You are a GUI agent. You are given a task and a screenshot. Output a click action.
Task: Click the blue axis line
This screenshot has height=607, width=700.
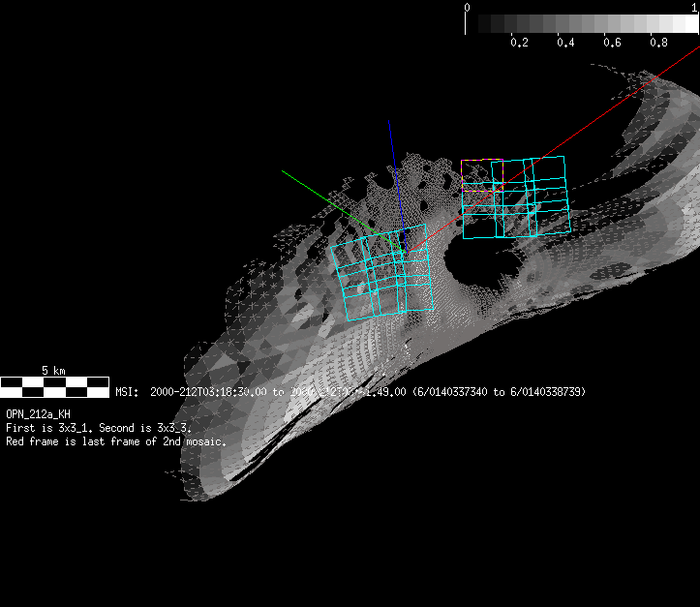point(397,186)
